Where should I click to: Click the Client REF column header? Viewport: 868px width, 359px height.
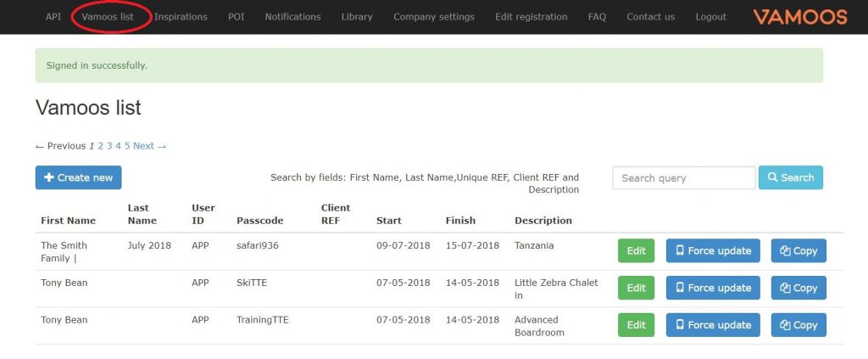click(x=336, y=214)
